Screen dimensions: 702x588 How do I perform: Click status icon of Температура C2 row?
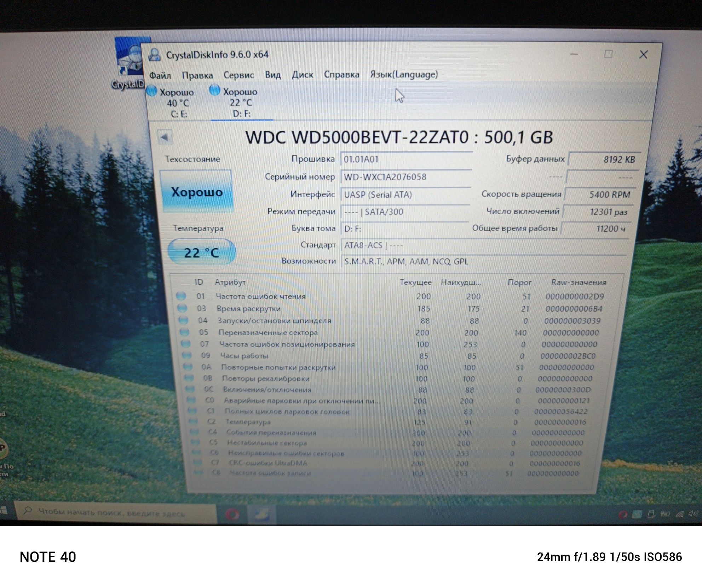(194, 421)
